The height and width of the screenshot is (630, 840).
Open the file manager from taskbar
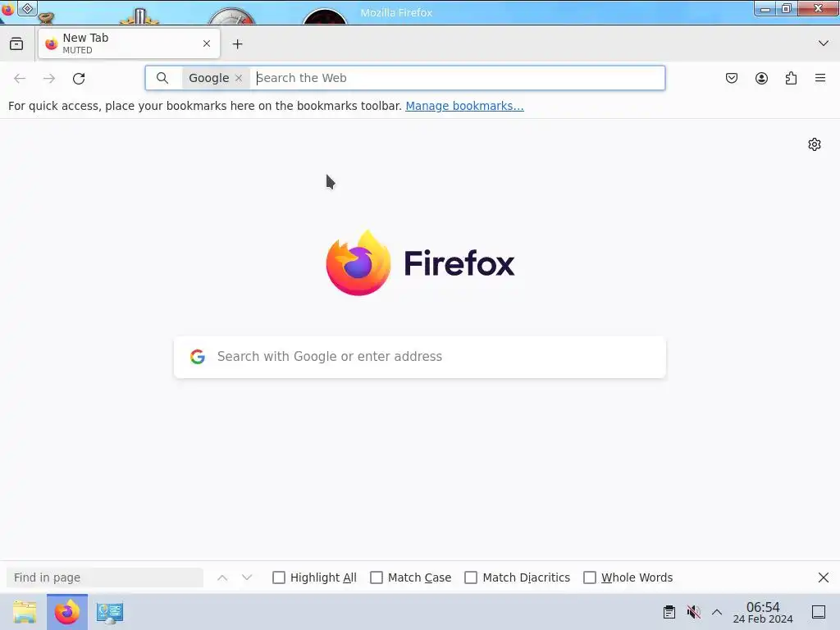tap(25, 612)
